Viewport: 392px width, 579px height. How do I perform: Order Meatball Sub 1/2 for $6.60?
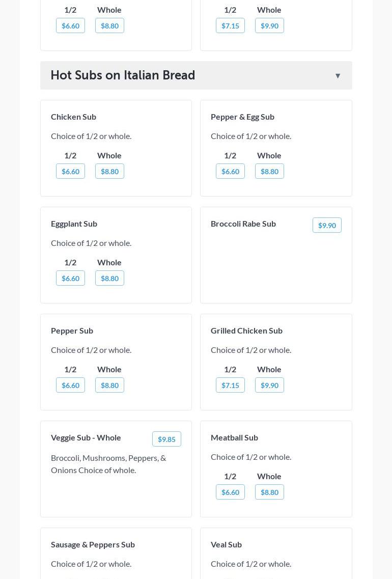point(230,492)
